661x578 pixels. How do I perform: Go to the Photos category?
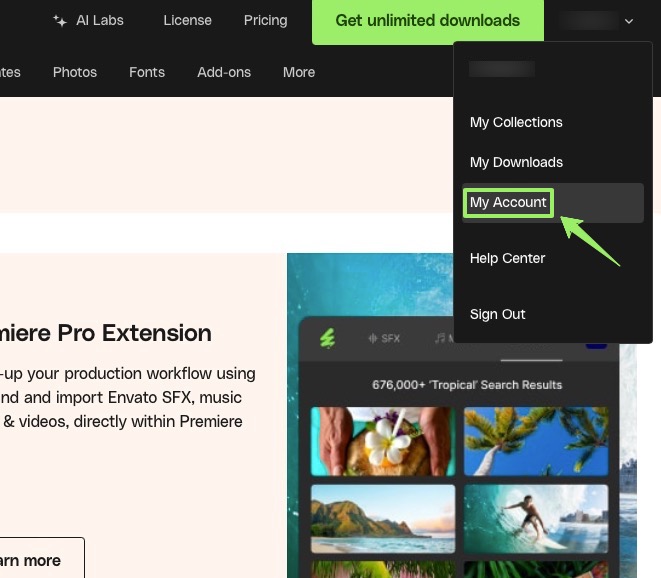[x=75, y=72]
